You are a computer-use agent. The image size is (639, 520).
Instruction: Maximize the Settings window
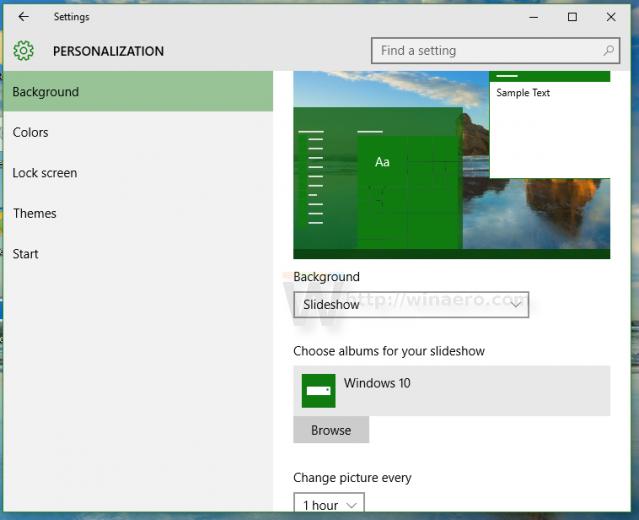pos(572,17)
